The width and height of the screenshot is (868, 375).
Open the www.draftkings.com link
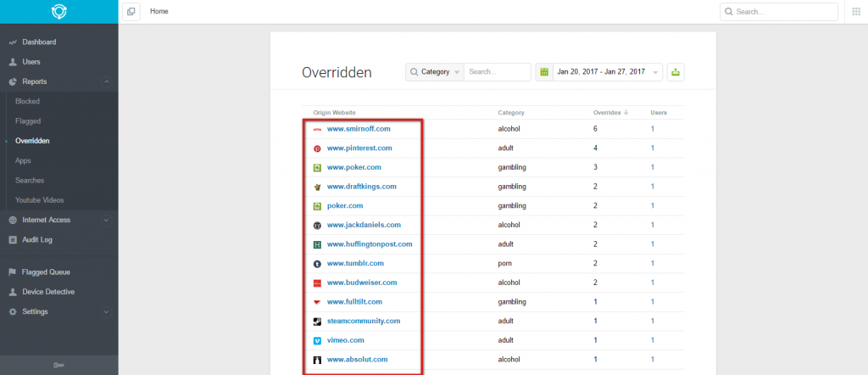(x=361, y=187)
